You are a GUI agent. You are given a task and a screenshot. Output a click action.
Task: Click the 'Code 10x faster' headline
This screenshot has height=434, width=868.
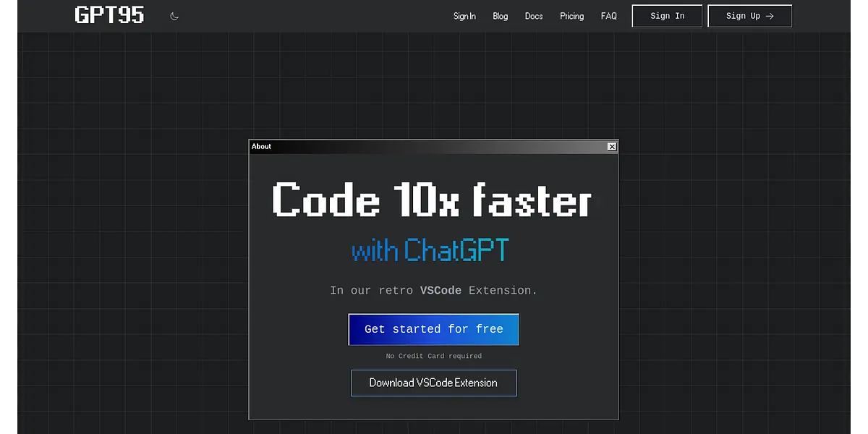pos(433,200)
